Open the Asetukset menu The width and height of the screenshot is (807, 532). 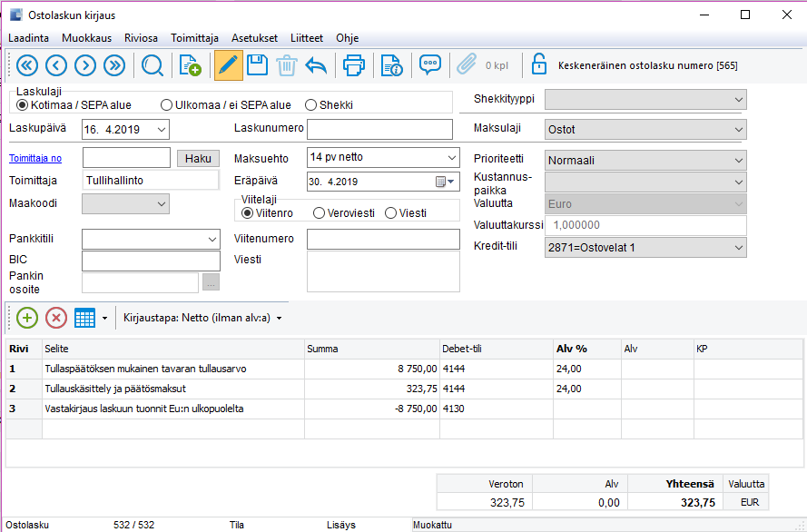coord(254,38)
